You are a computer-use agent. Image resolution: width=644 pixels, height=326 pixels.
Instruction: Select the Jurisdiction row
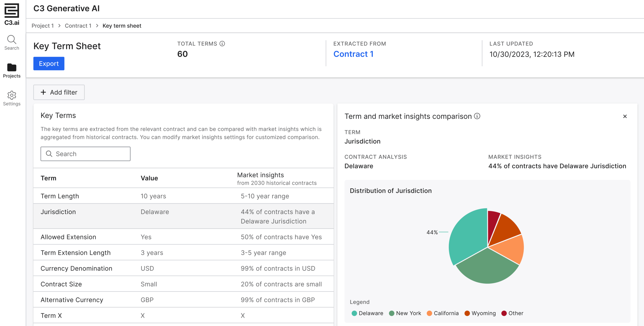pyautogui.click(x=183, y=216)
